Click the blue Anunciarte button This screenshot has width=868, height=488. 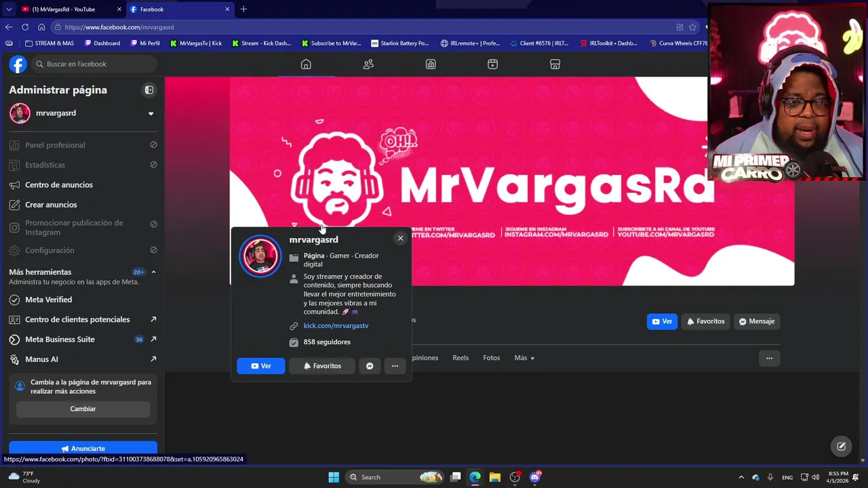click(83, 449)
